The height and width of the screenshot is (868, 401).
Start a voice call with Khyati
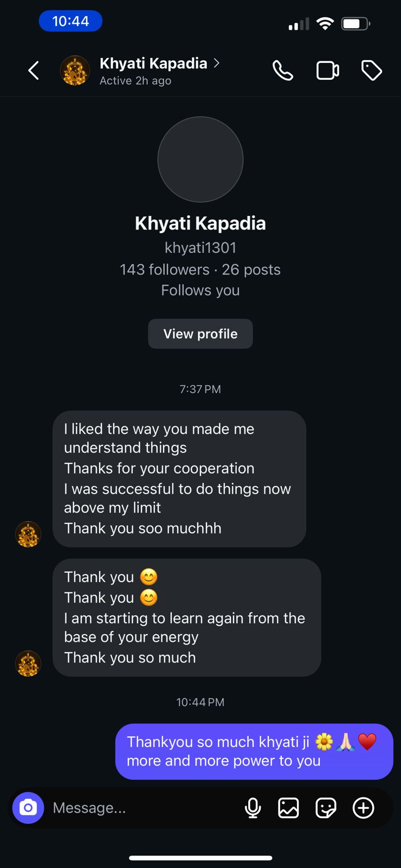pyautogui.click(x=283, y=71)
